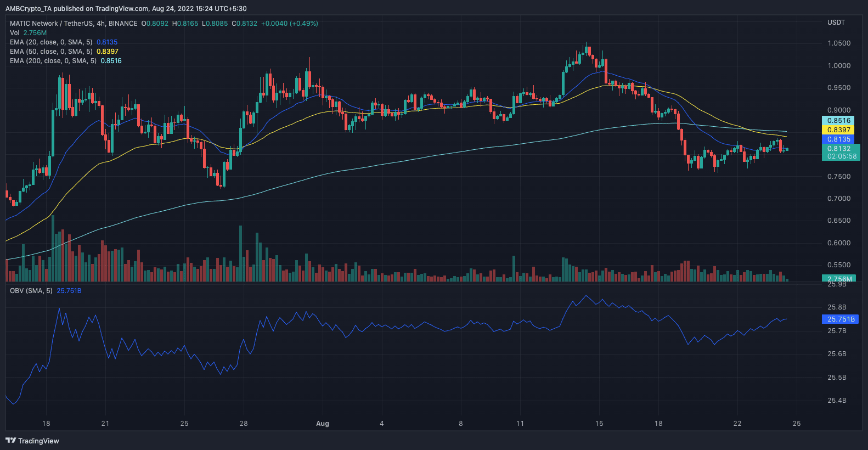Click the +0.0040 (+0.49%) change value

pyautogui.click(x=289, y=24)
